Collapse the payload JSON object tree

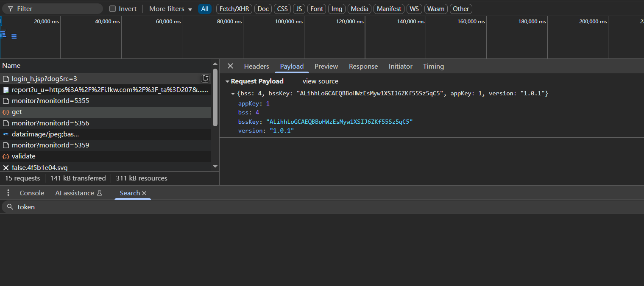[233, 94]
